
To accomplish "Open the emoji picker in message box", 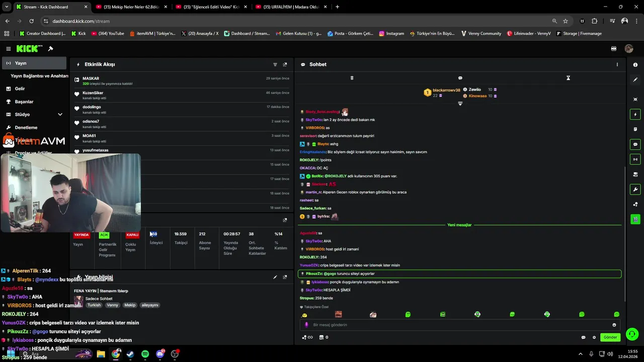I will coord(614,325).
